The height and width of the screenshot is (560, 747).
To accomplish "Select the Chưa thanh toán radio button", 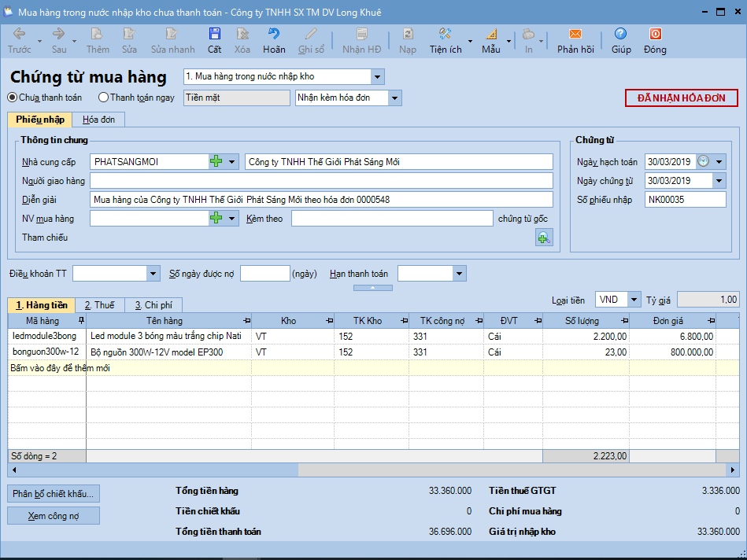I will pos(13,98).
